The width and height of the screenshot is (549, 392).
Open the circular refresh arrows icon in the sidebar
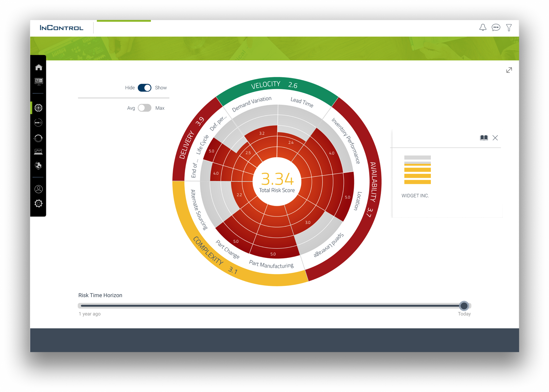(38, 138)
